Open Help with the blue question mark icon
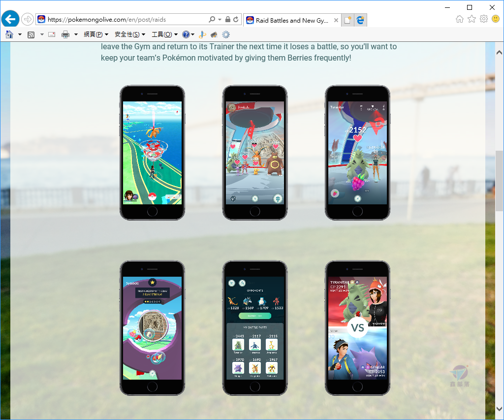 [186, 34]
